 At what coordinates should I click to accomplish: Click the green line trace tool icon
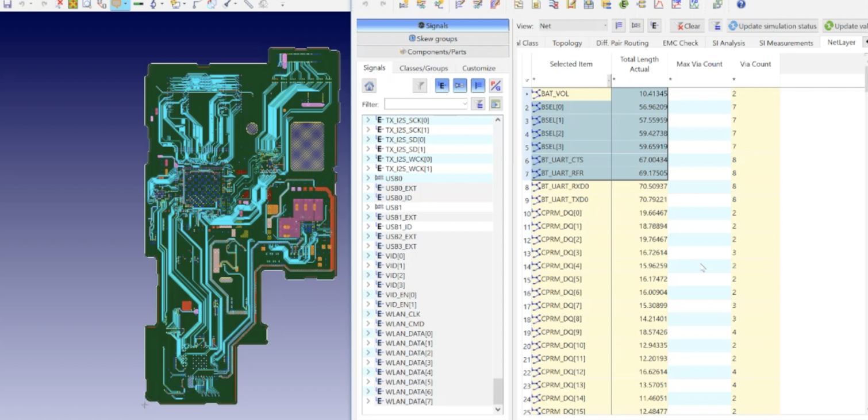pos(138,4)
